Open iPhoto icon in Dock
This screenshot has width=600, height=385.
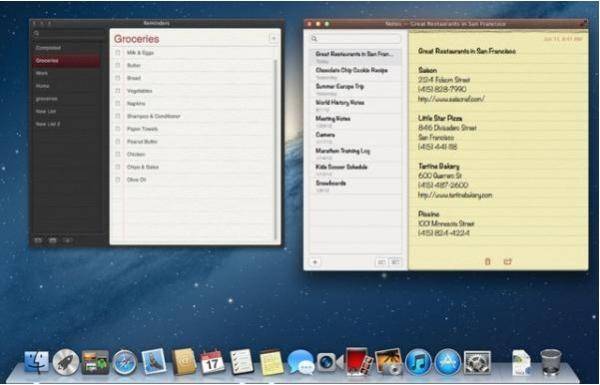click(x=388, y=362)
